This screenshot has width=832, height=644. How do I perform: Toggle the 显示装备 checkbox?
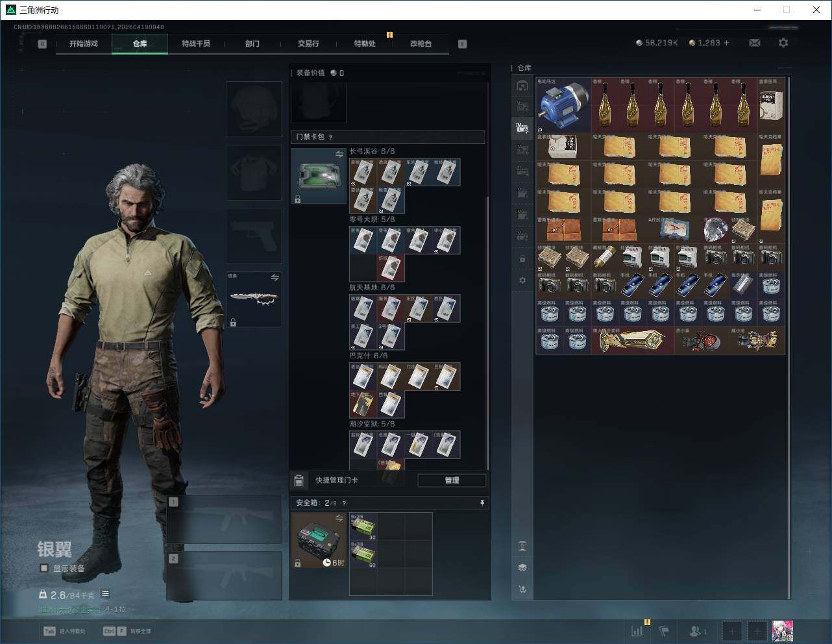[x=44, y=568]
